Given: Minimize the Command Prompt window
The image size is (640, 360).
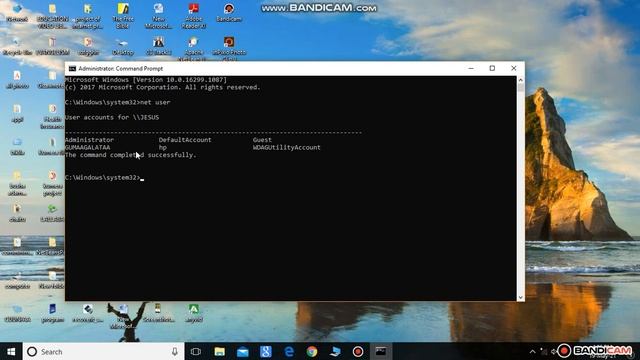Looking at the screenshot, I should (471, 68).
